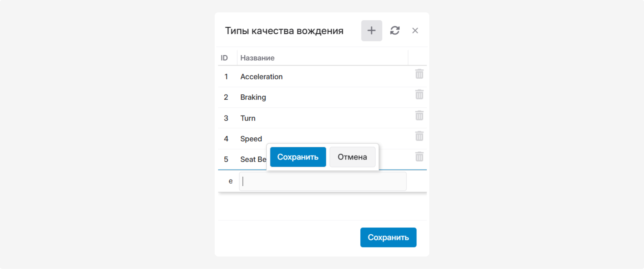Delete the Seat Belt row trash icon
The height and width of the screenshot is (269, 644).
tap(419, 157)
